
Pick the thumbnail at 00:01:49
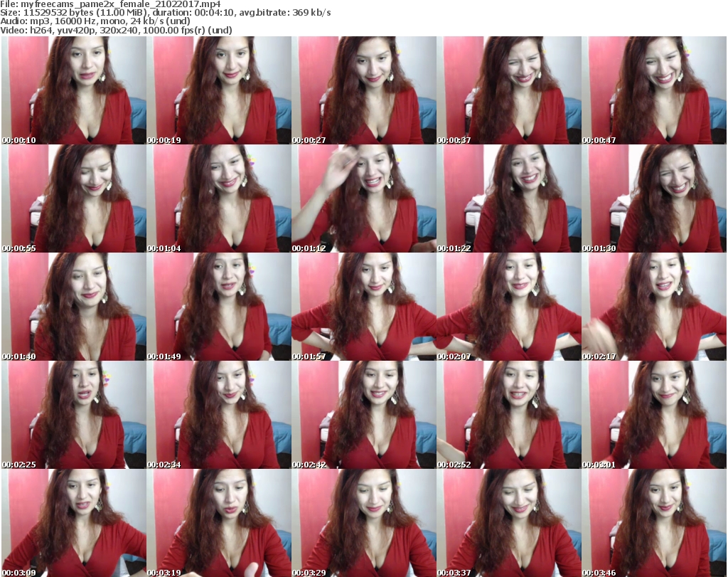[219, 307]
